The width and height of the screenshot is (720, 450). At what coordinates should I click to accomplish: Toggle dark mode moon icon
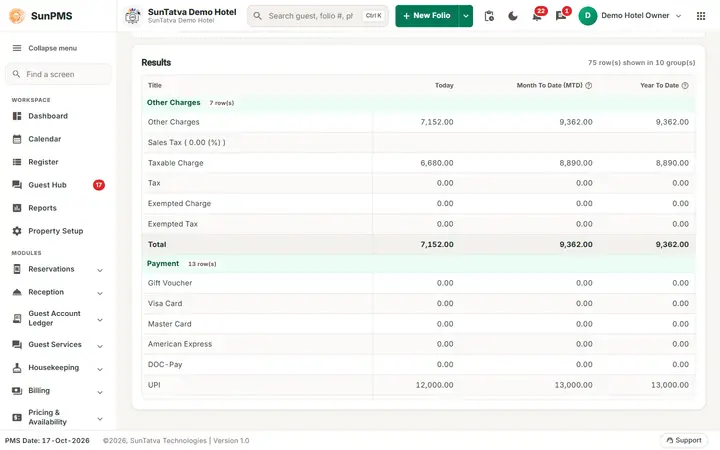pos(513,16)
